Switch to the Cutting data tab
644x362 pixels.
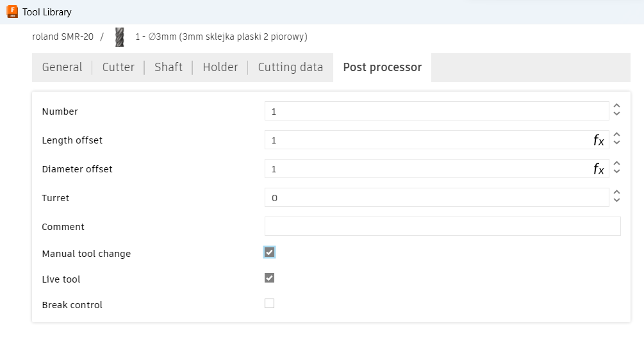(x=290, y=67)
